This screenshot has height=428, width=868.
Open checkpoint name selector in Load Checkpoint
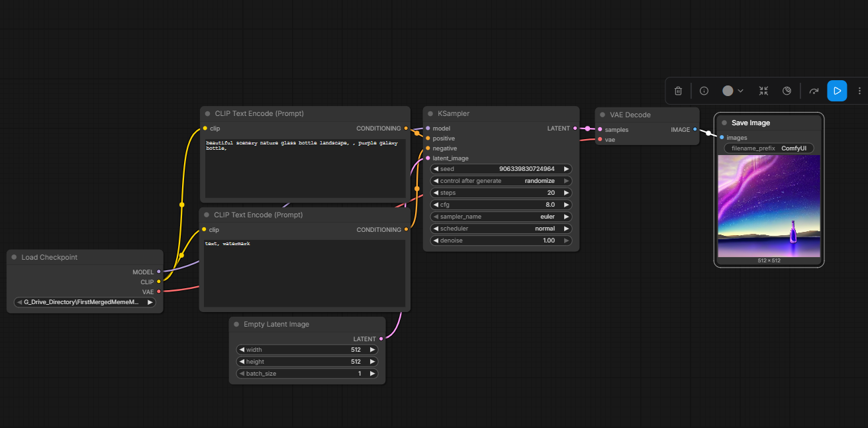(85, 302)
